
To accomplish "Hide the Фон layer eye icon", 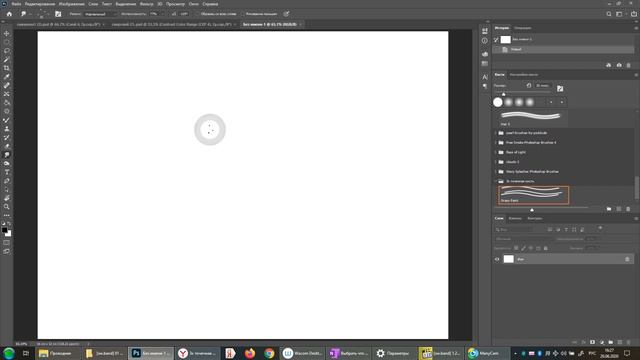I will (x=497, y=259).
